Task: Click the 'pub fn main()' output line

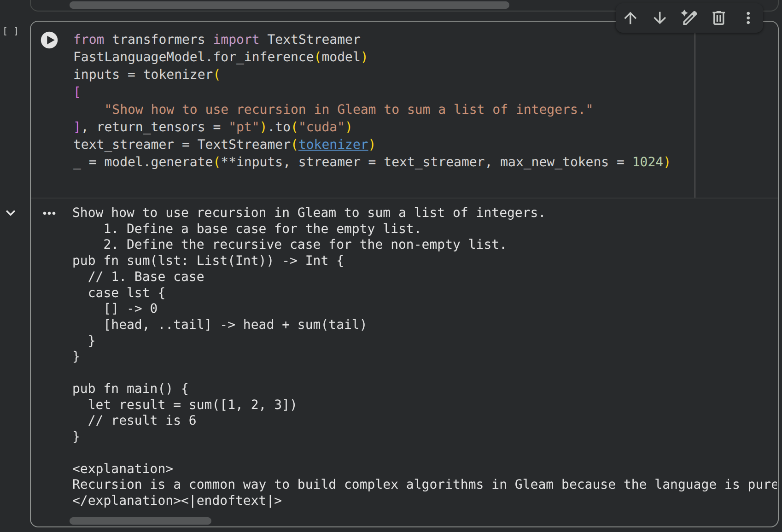Action: coord(130,389)
